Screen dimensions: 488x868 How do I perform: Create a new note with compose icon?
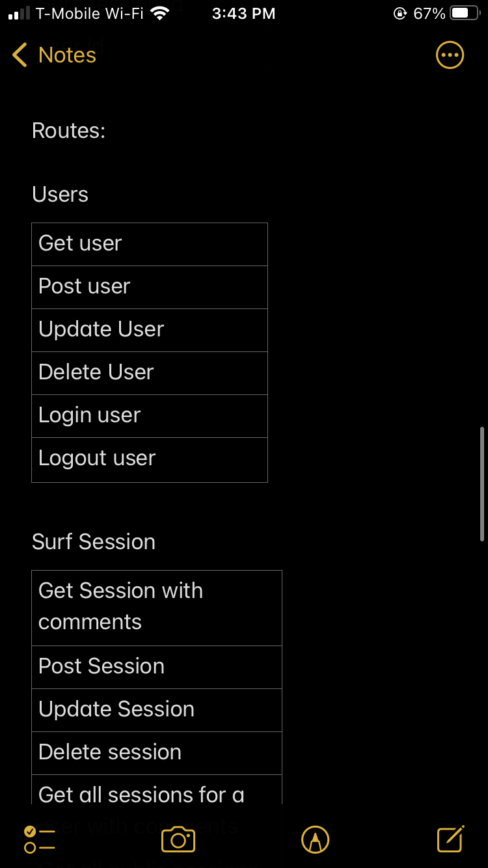tap(451, 839)
